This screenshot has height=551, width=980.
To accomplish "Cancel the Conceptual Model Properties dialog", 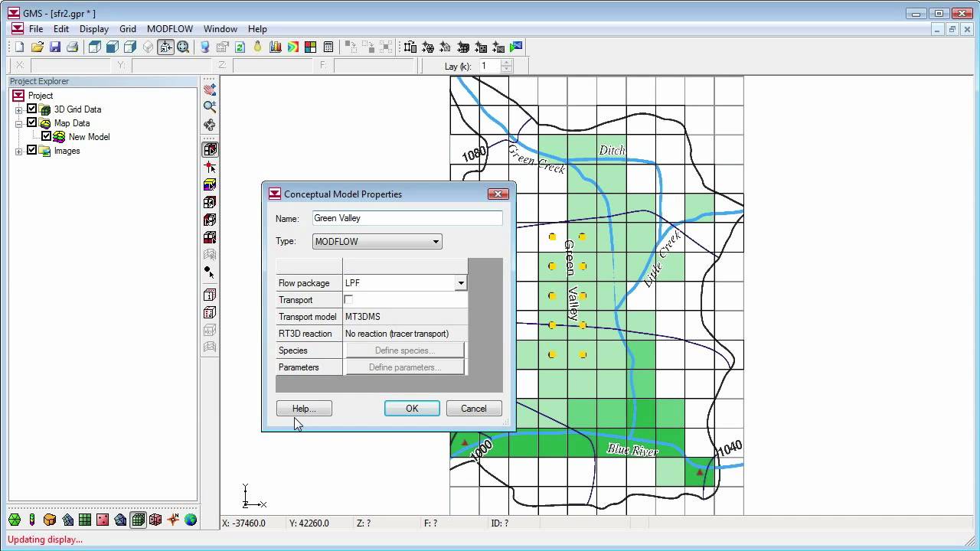I will 474,409.
